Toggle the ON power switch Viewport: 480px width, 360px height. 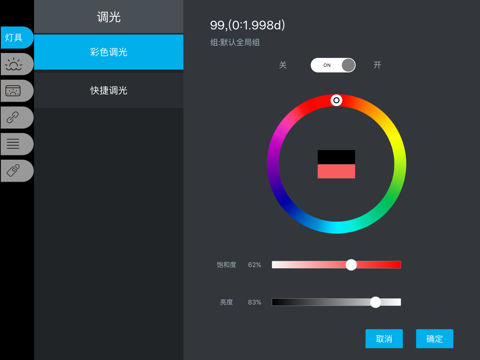click(x=333, y=65)
